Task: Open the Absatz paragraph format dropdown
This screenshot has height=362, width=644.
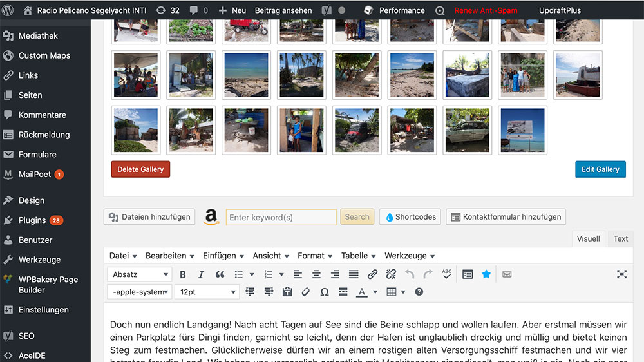Action: point(139,274)
